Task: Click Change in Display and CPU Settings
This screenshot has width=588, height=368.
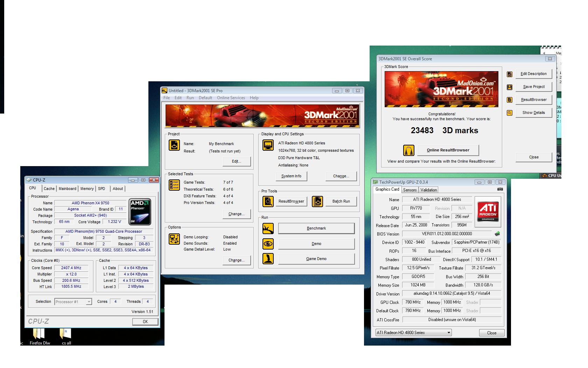Action: [x=341, y=176]
